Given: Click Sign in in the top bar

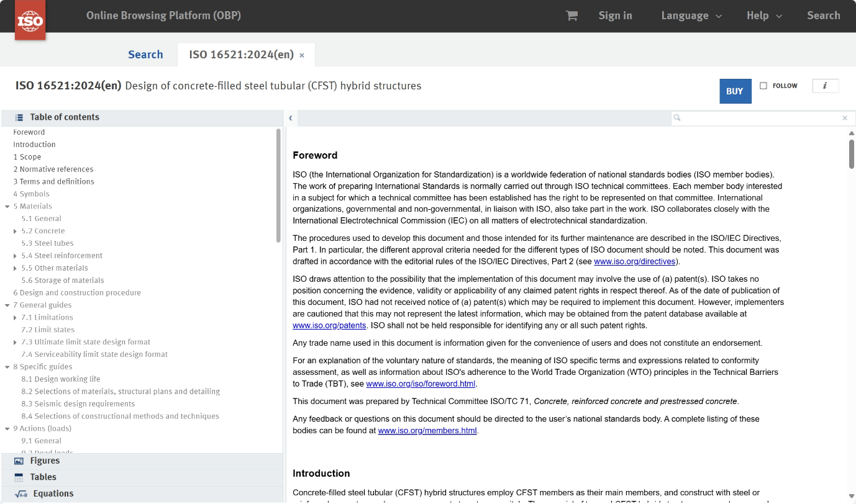Looking at the screenshot, I should (x=615, y=16).
